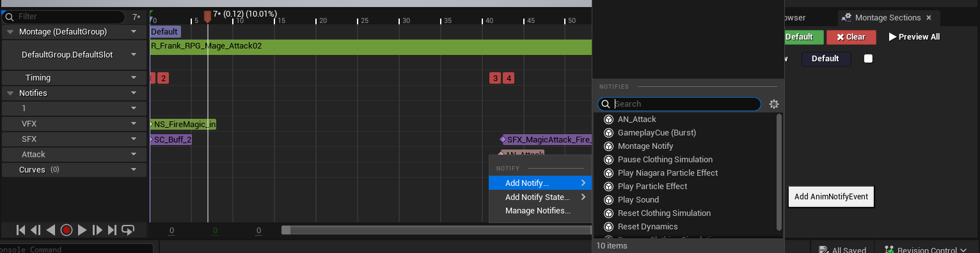Open the SFX track dropdown
This screenshot has width=980, height=253.
point(134,139)
